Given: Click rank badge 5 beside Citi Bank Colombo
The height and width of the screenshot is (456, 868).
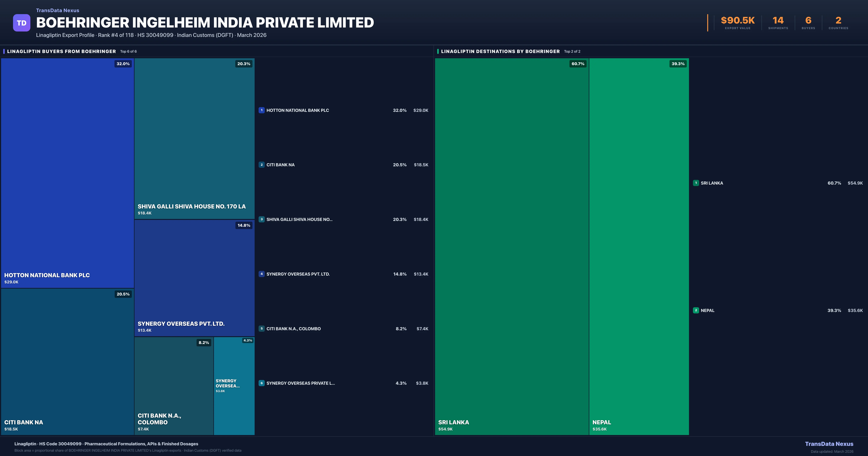Looking at the screenshot, I should [x=261, y=328].
